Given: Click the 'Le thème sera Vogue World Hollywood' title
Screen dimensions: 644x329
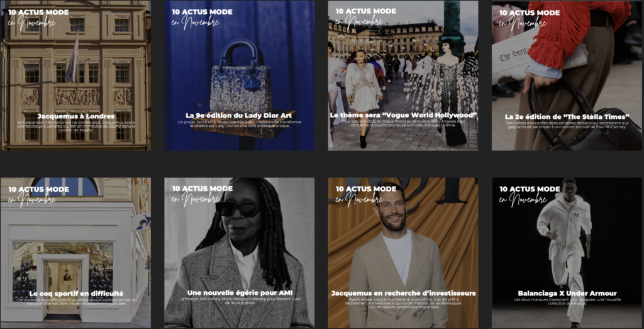Looking at the screenshot, I should click(403, 115).
